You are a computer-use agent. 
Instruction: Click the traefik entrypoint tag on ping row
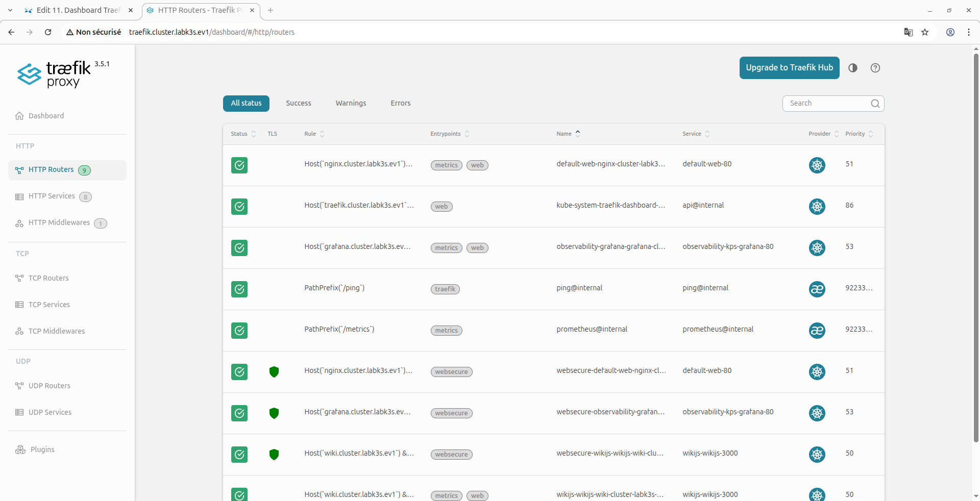click(x=445, y=289)
